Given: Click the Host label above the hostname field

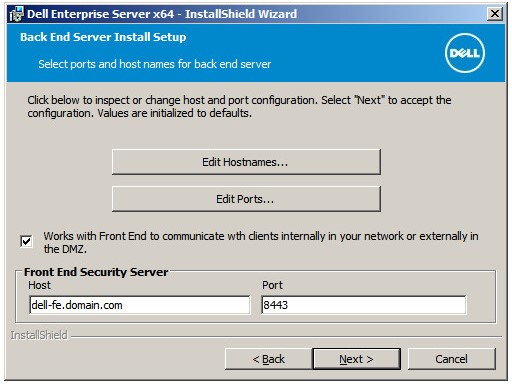Looking at the screenshot, I should 39,285.
